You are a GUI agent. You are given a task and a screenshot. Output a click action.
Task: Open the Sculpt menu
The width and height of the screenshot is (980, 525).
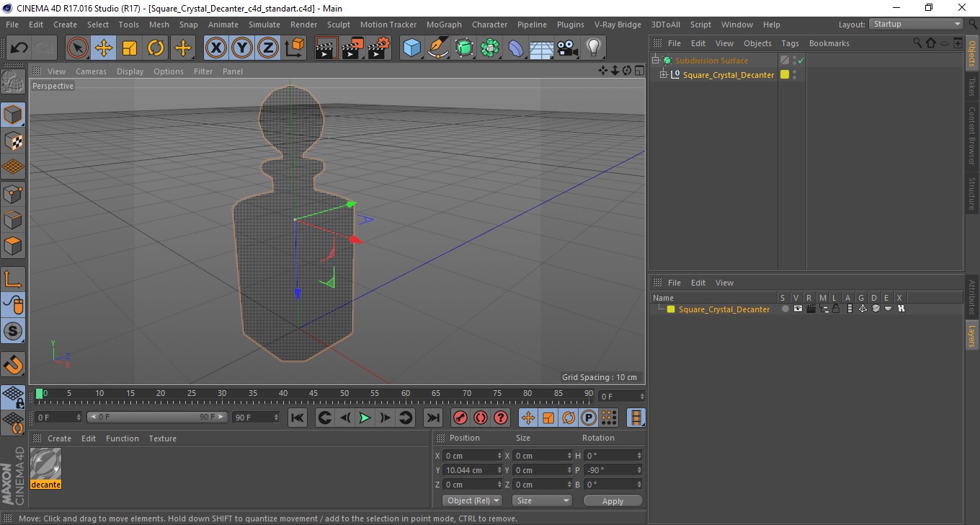(339, 25)
